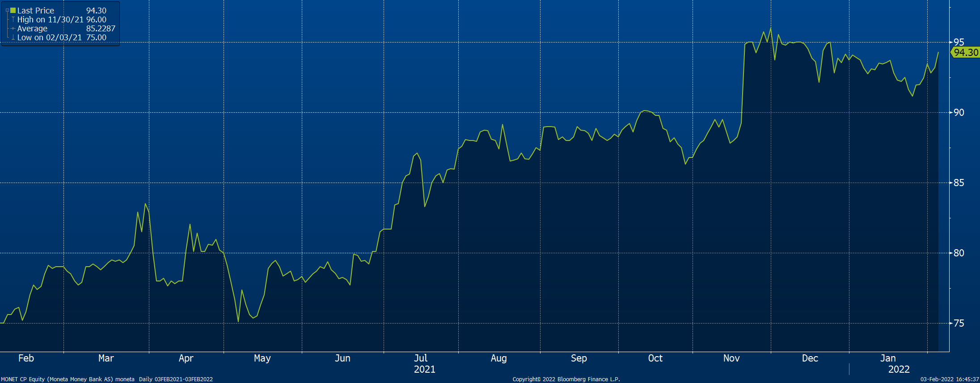Click the 03-Feb-2022 16:45:37 timestamp
Viewport: 980px width, 383px height.
pos(950,379)
